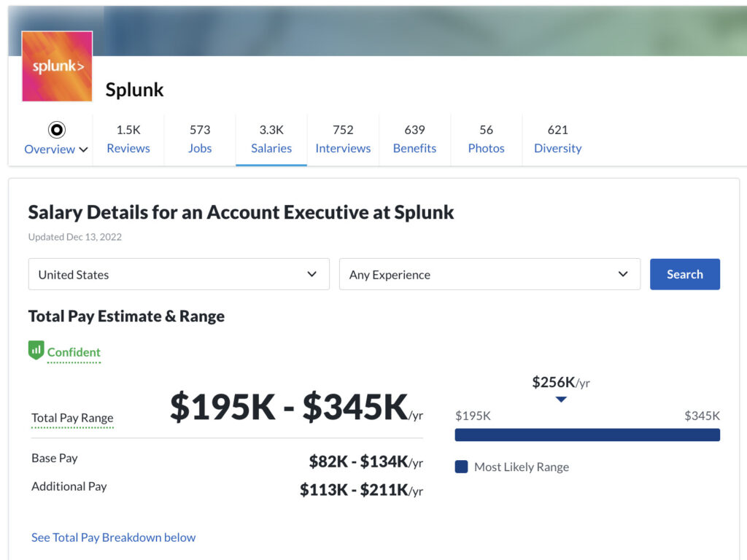Click the Most Likely Range legend text
747x560 pixels.
click(x=522, y=467)
